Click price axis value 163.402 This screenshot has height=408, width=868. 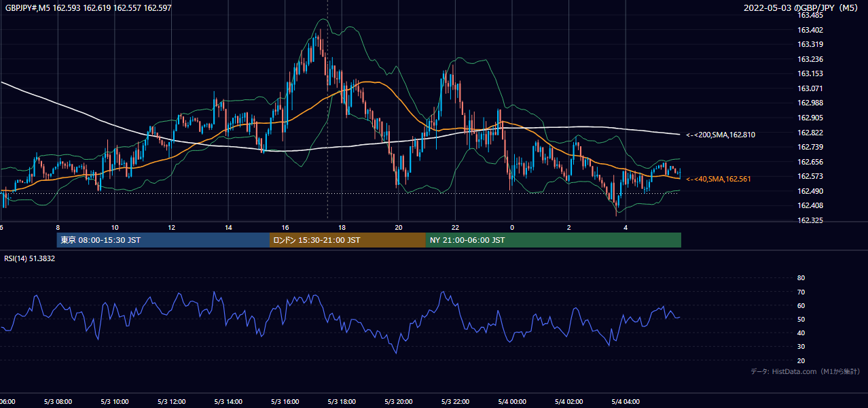(x=810, y=30)
